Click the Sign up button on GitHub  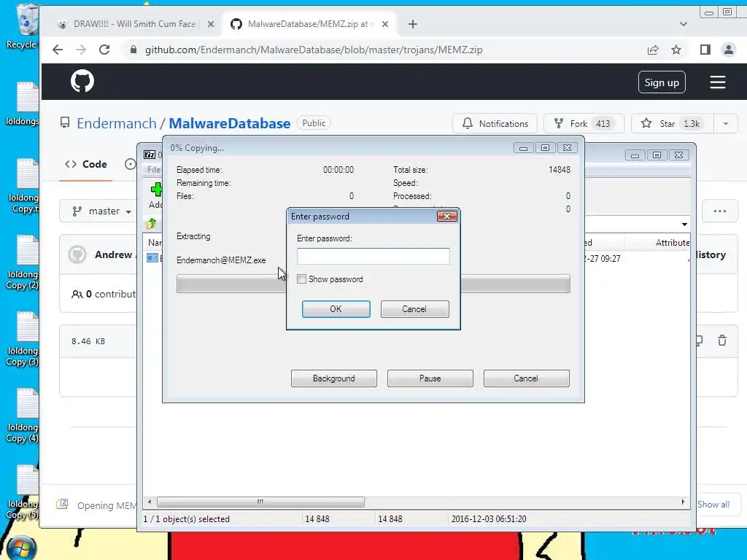point(662,82)
